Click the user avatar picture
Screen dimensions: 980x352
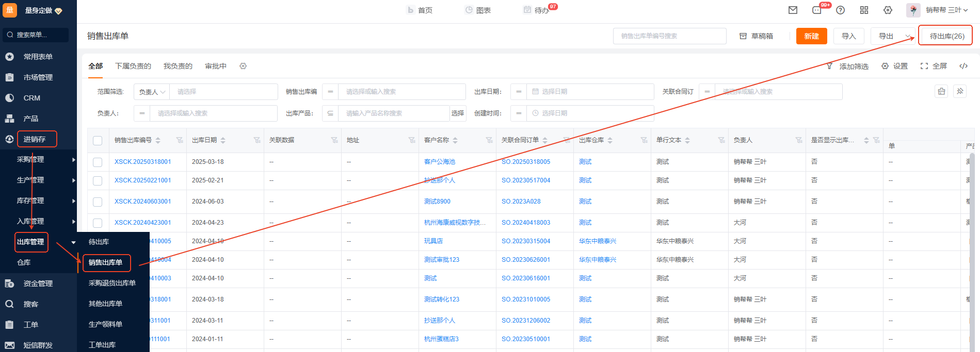(x=913, y=10)
